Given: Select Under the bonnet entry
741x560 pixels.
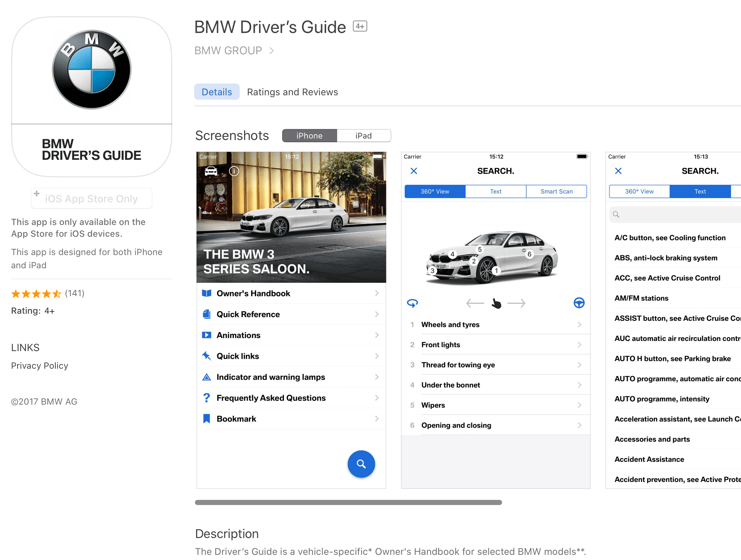Looking at the screenshot, I should point(496,385).
